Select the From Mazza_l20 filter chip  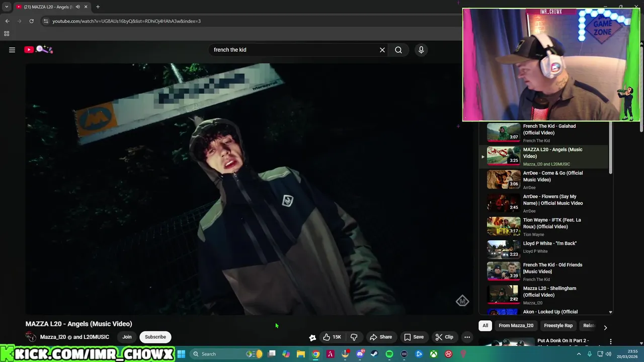pyautogui.click(x=516, y=325)
